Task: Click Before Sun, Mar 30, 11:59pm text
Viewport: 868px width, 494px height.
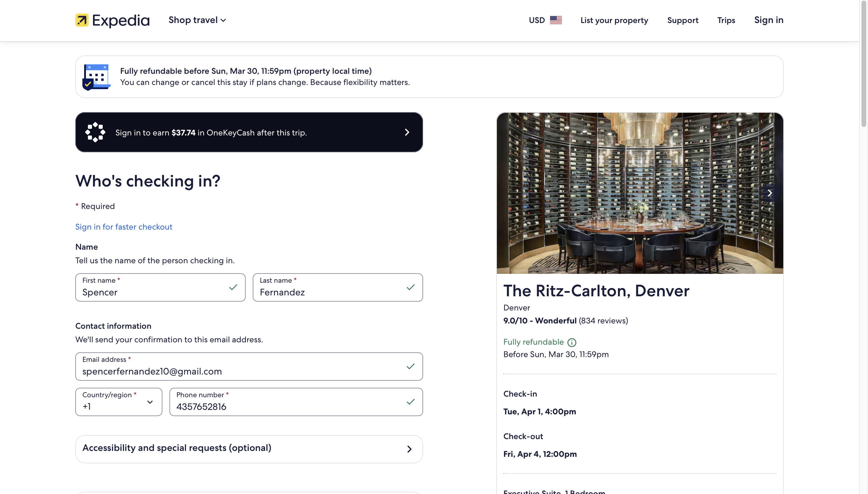Action: (556, 354)
